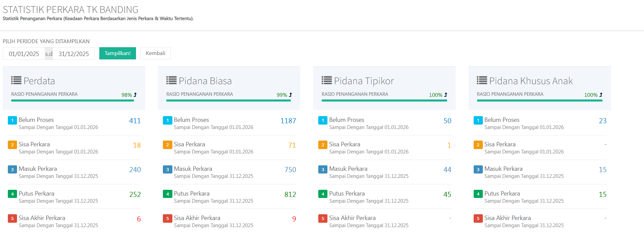Click the 98% ratio label in Perdata
The image size is (644, 238).
tap(126, 95)
